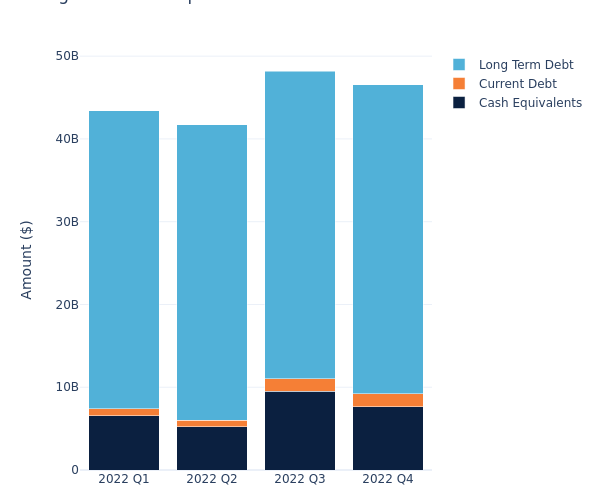
Task: Click the orange Current Debt legend swatch
Action: point(459,84)
